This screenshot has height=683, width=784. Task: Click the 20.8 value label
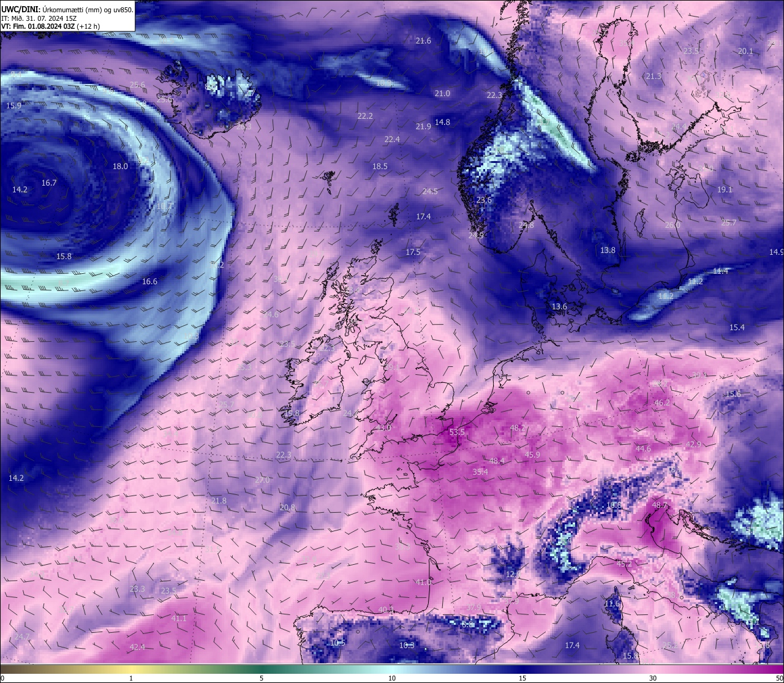click(287, 508)
